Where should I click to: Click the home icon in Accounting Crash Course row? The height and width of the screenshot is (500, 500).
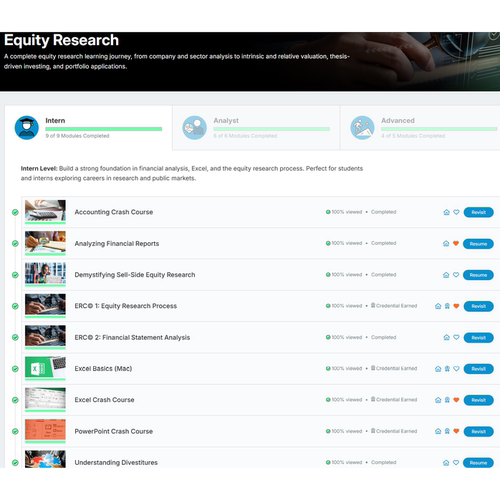(x=446, y=212)
